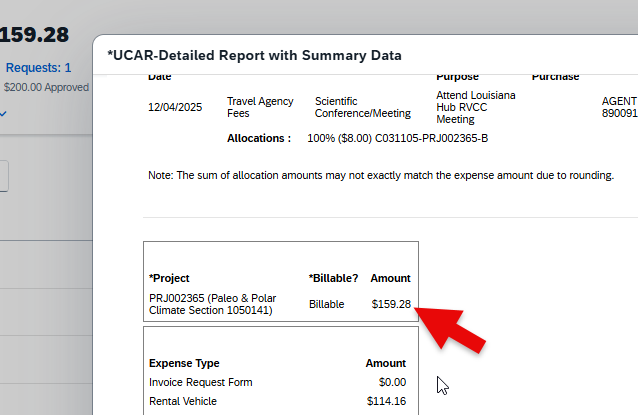Expand the chevron below the approved amount

coord(3,114)
